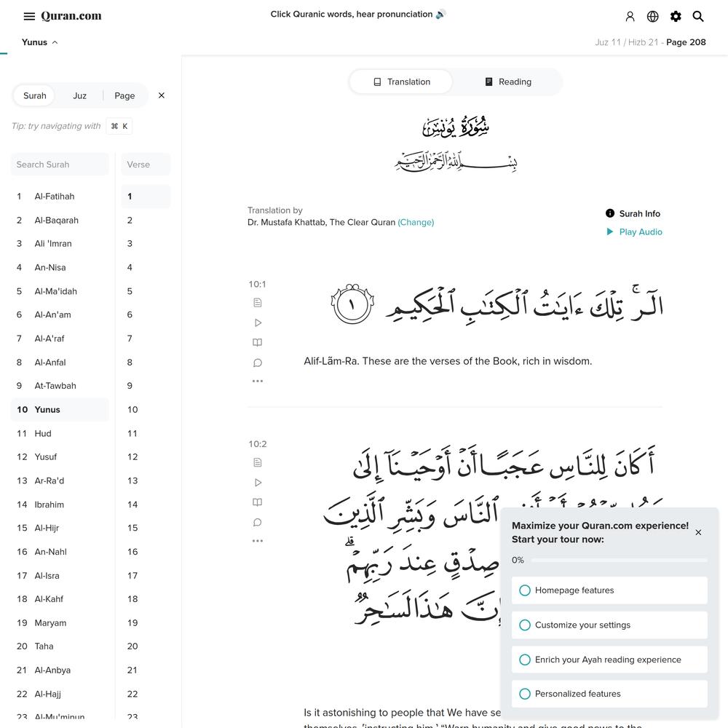
Task: Switch to the Surah tab
Action: 35,95
